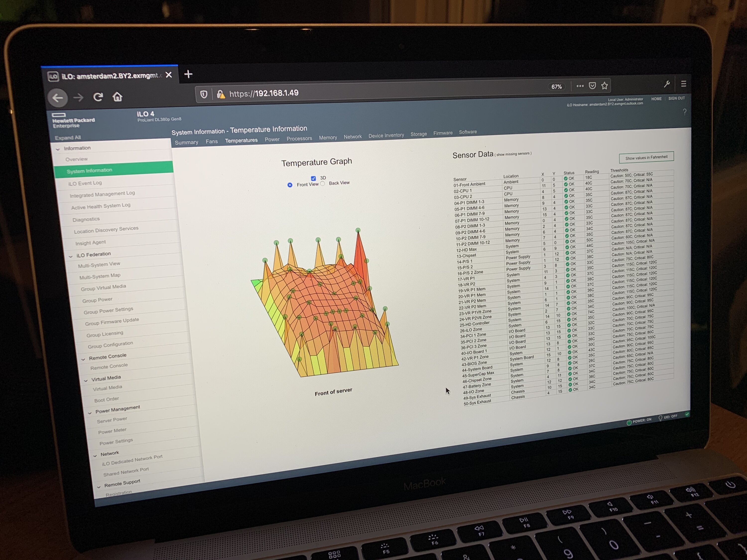This screenshot has height=560, width=747.
Task: Click the browser back arrow button
Action: click(x=58, y=98)
